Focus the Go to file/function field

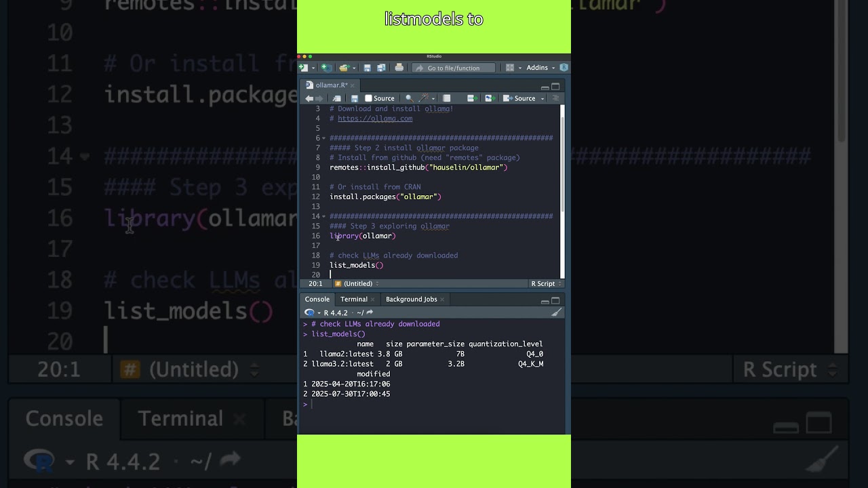tap(454, 68)
